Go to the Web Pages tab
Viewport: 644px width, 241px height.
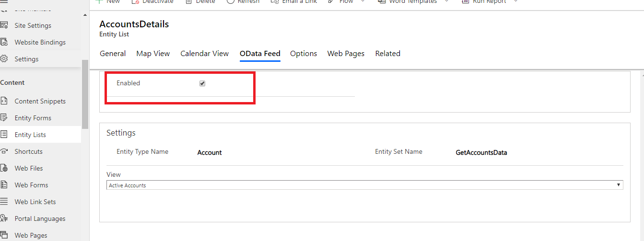pyautogui.click(x=346, y=54)
